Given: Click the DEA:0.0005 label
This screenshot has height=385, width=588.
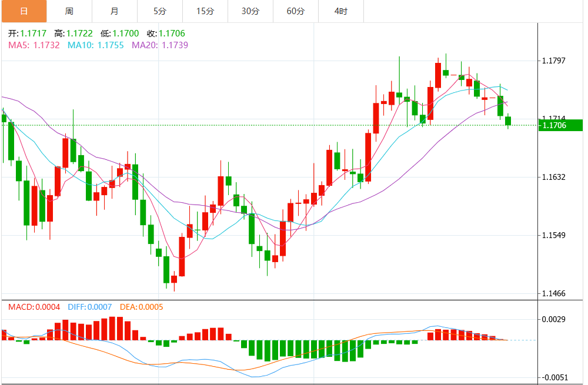Looking at the screenshot, I should pyautogui.click(x=142, y=307).
